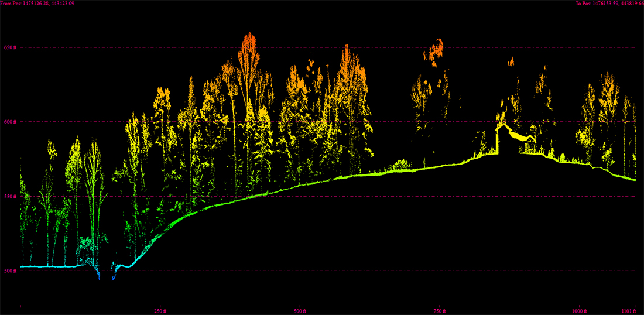Select the 650 ft elevation label
644x315 pixels.
(x=11, y=47)
